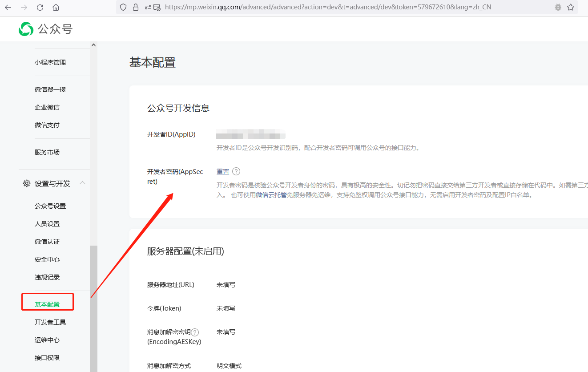Click help icon beside 消息加解密密钥

pyautogui.click(x=195, y=332)
